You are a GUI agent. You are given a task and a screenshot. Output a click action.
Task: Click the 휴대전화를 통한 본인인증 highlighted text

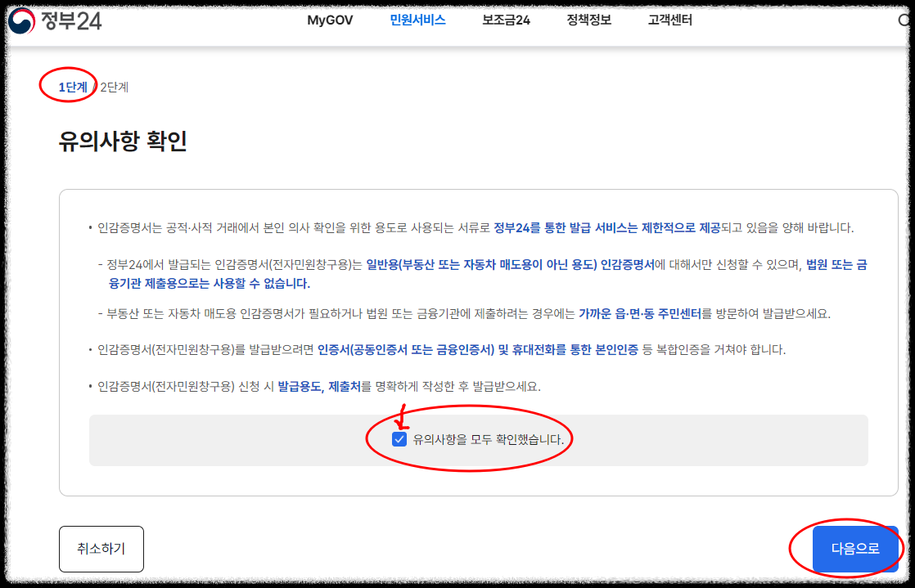[x=575, y=350]
